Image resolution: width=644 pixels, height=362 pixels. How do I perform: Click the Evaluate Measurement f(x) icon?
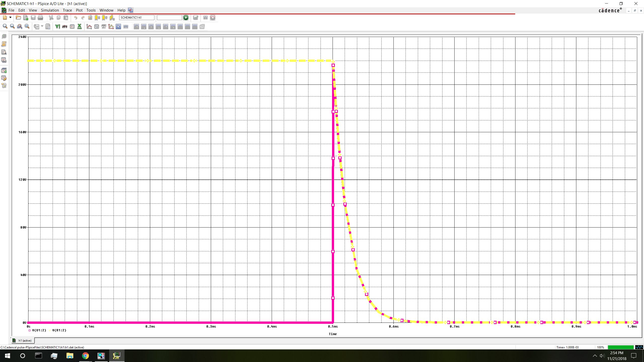tap(97, 26)
